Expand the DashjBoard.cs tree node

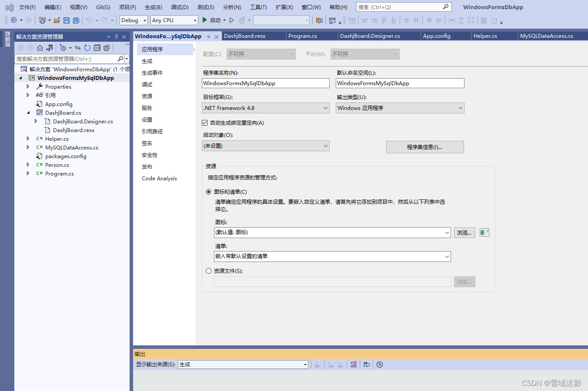point(28,113)
